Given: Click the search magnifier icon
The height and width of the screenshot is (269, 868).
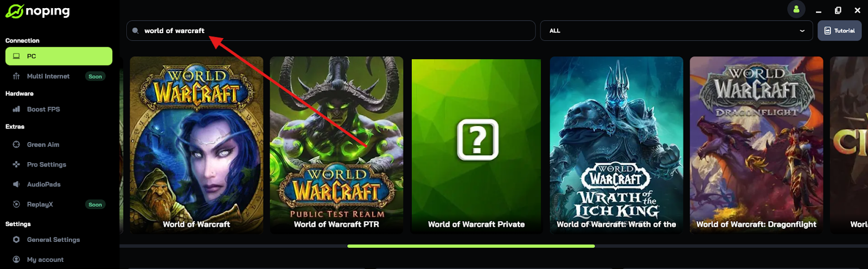Looking at the screenshot, I should [x=136, y=31].
